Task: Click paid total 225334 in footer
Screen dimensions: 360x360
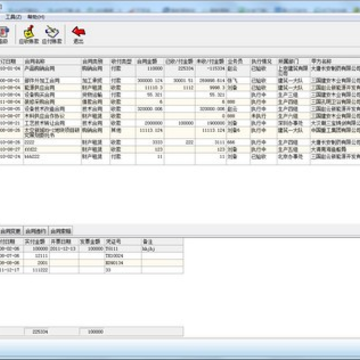Action: [x=40, y=332]
